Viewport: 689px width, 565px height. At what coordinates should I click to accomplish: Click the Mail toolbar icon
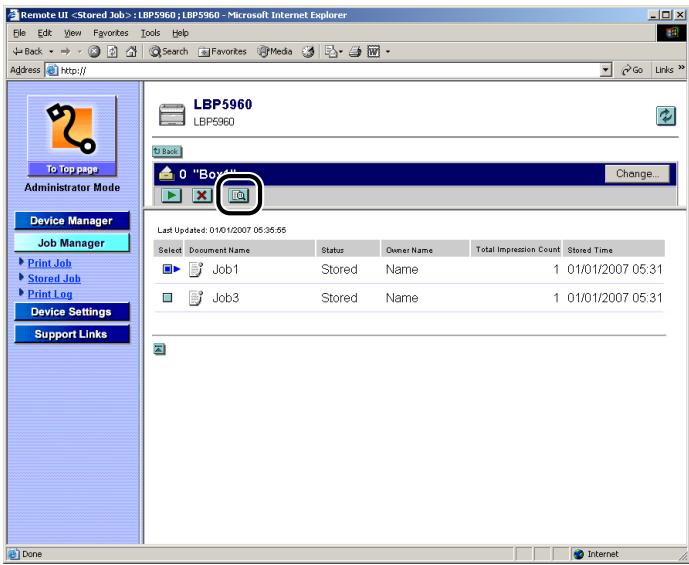coord(331,51)
